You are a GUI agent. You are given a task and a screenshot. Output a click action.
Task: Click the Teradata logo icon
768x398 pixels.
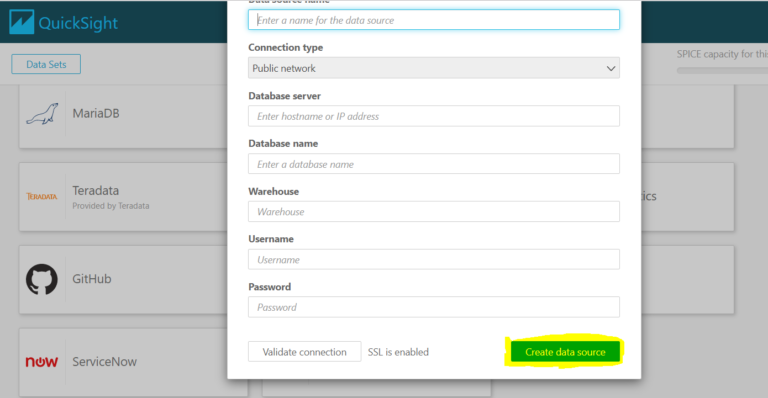coord(42,196)
